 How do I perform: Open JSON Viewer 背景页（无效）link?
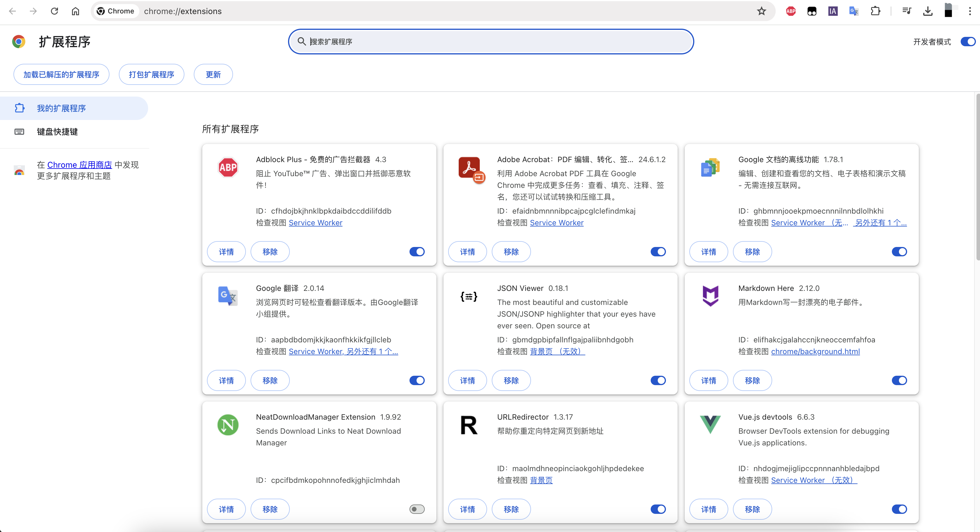pos(557,351)
